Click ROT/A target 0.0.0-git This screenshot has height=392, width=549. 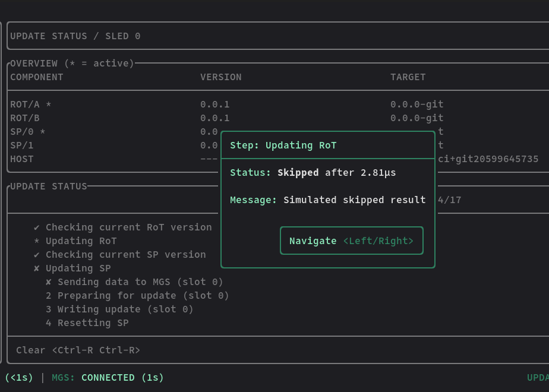tap(417, 105)
